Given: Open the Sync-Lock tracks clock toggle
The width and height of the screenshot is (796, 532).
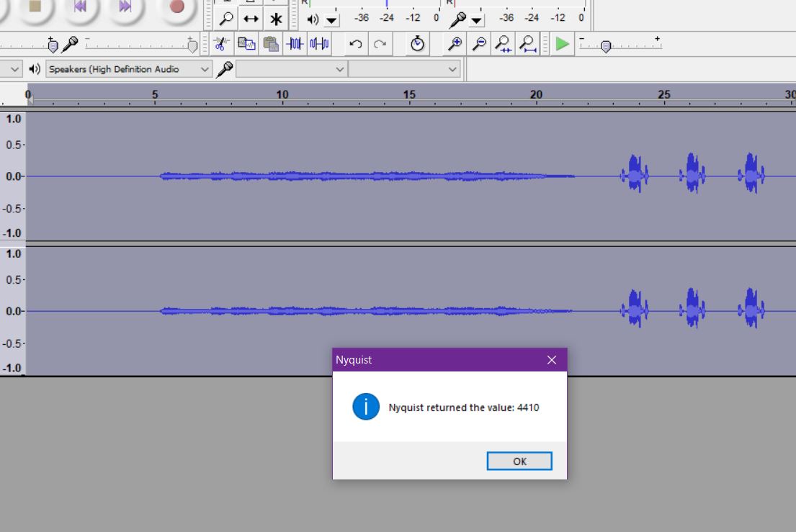Looking at the screenshot, I should [x=418, y=44].
